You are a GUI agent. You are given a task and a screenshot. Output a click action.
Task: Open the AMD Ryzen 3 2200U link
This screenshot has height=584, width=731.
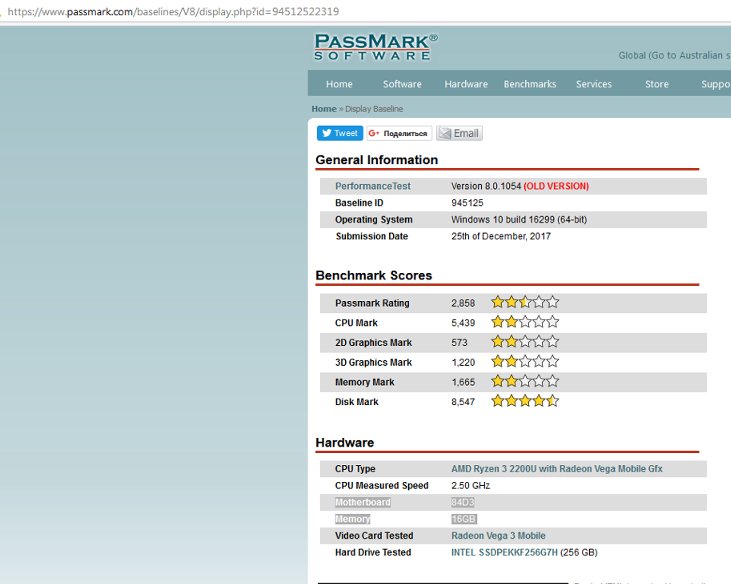(556, 468)
